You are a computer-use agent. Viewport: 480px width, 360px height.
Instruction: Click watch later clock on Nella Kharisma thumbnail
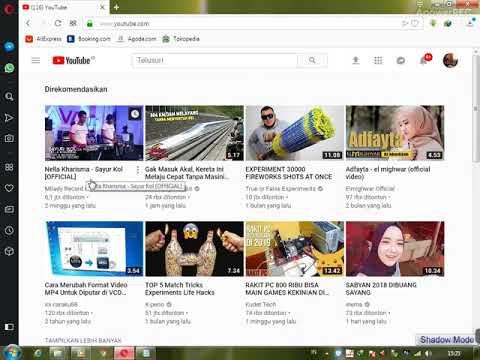point(135,114)
